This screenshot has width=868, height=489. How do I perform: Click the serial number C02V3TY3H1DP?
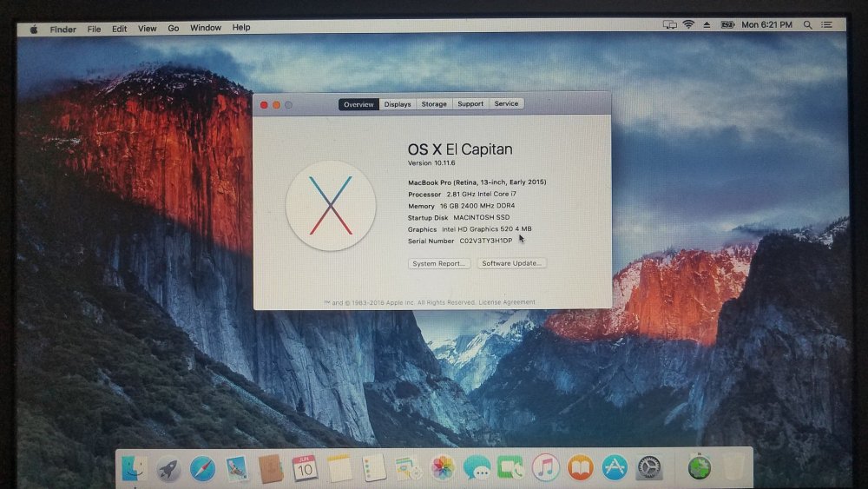[485, 241]
